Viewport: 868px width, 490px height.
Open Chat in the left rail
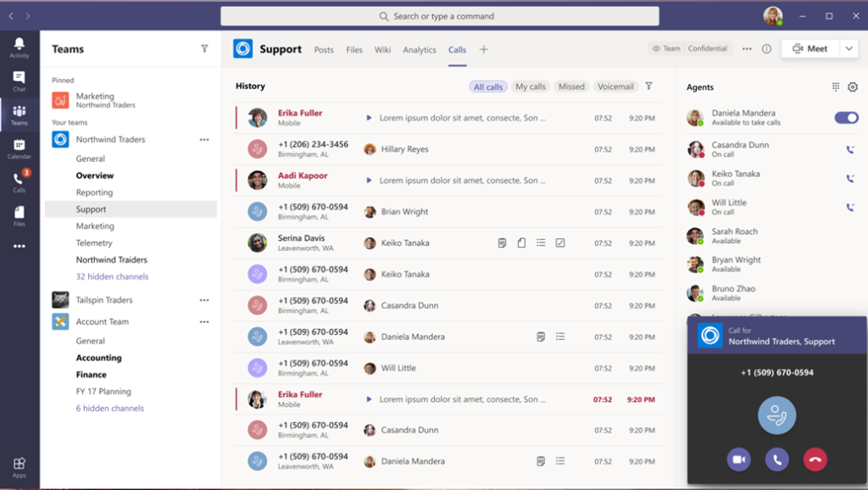pyautogui.click(x=19, y=81)
